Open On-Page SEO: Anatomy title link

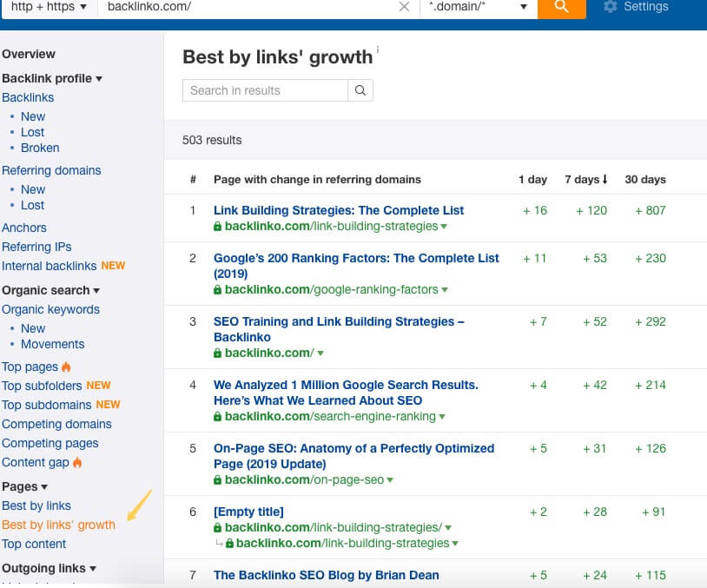pyautogui.click(x=354, y=456)
